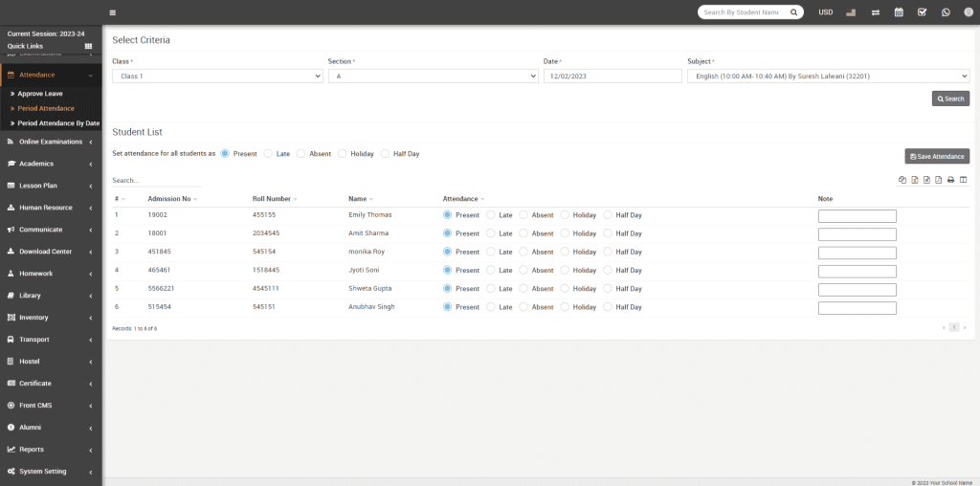Screen dimensions: 980x486
Task: Open the task checklist icon in top bar
Action: click(x=922, y=11)
